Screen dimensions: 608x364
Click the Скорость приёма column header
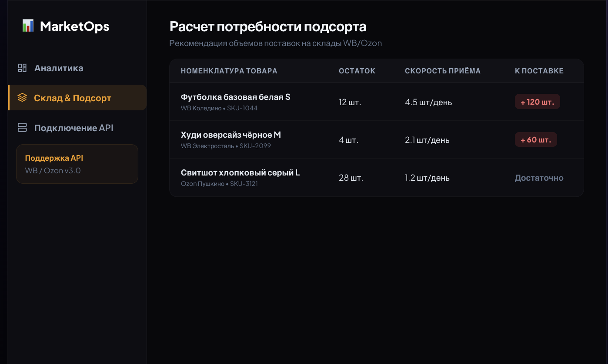(443, 71)
